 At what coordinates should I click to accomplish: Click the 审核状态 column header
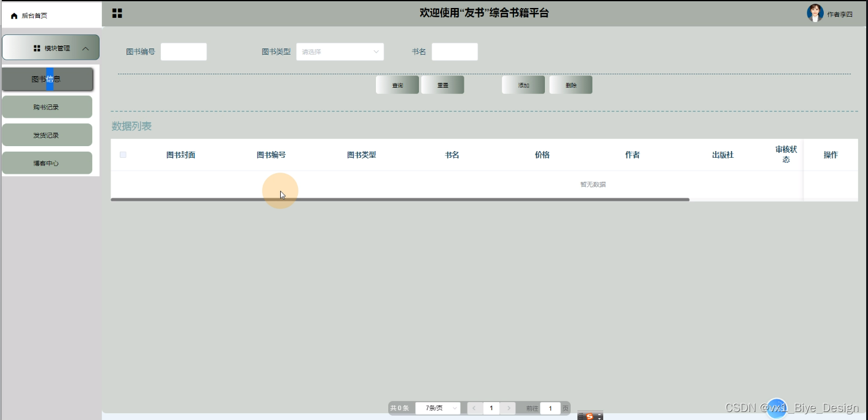786,154
